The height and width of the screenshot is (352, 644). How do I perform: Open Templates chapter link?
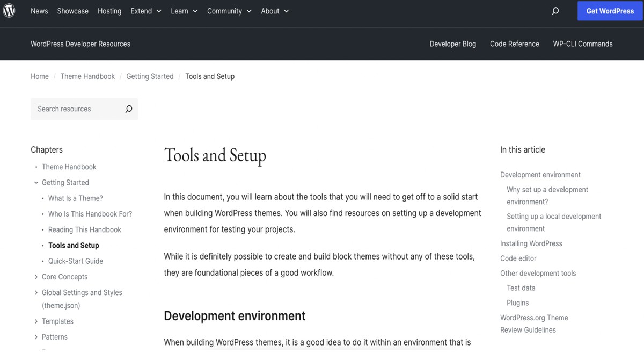click(x=57, y=321)
